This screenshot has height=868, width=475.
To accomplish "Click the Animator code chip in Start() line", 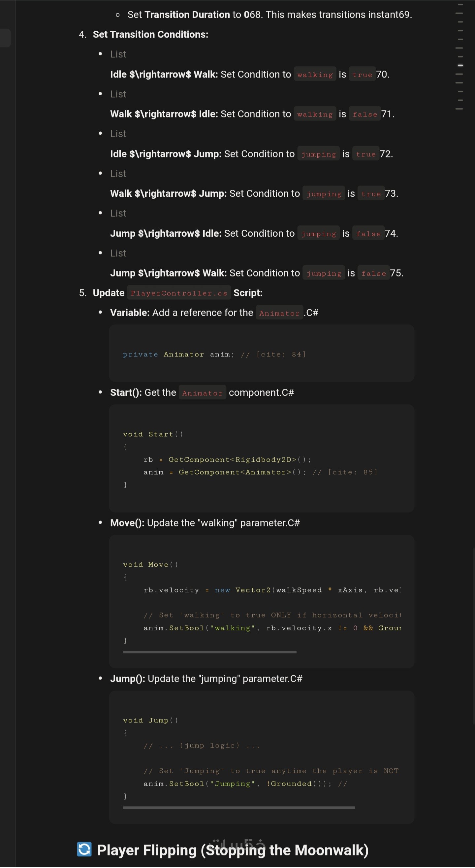I will tap(202, 393).
